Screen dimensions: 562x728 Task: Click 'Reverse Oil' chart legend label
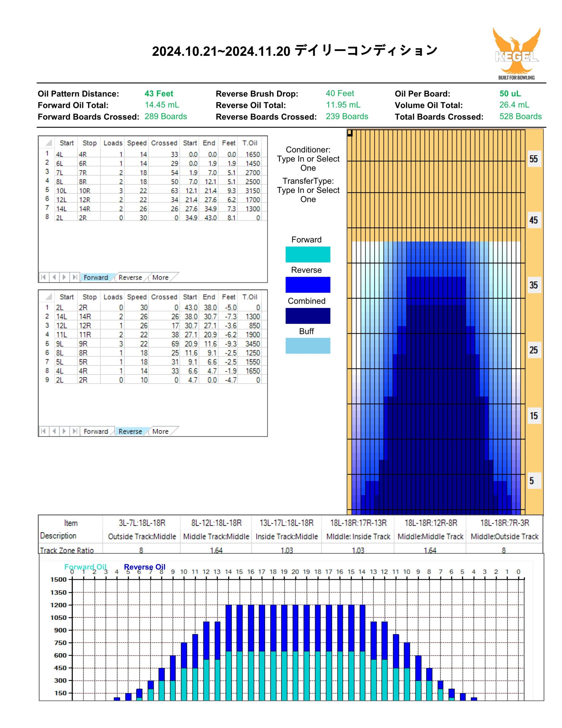[145, 567]
